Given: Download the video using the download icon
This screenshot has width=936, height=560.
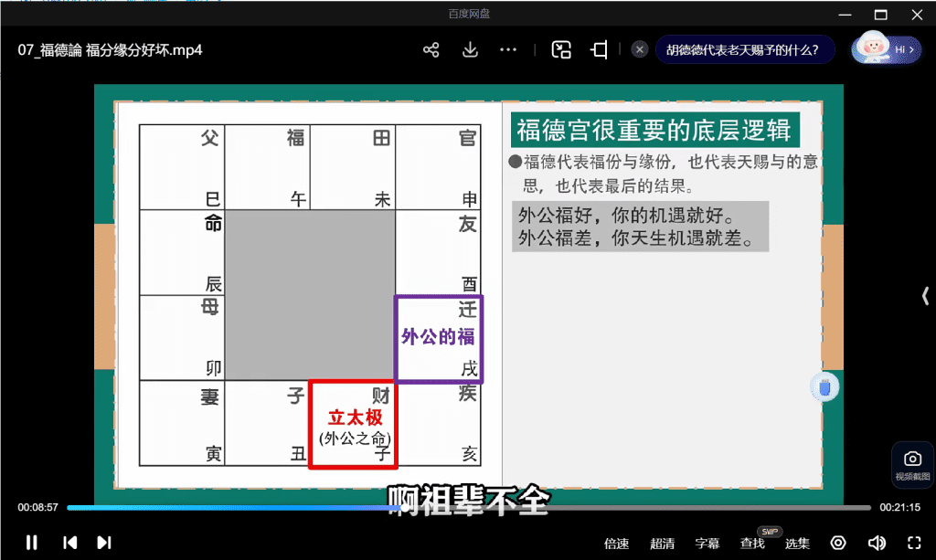Looking at the screenshot, I should coord(470,50).
